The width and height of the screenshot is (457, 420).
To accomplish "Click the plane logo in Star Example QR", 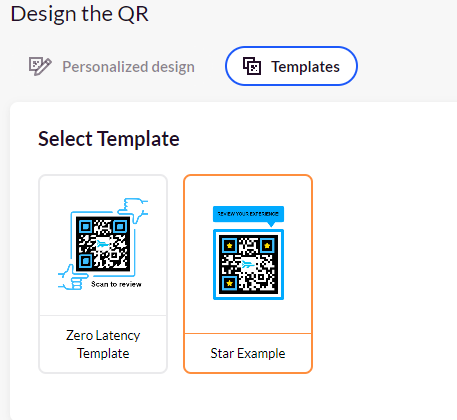I will (247, 265).
